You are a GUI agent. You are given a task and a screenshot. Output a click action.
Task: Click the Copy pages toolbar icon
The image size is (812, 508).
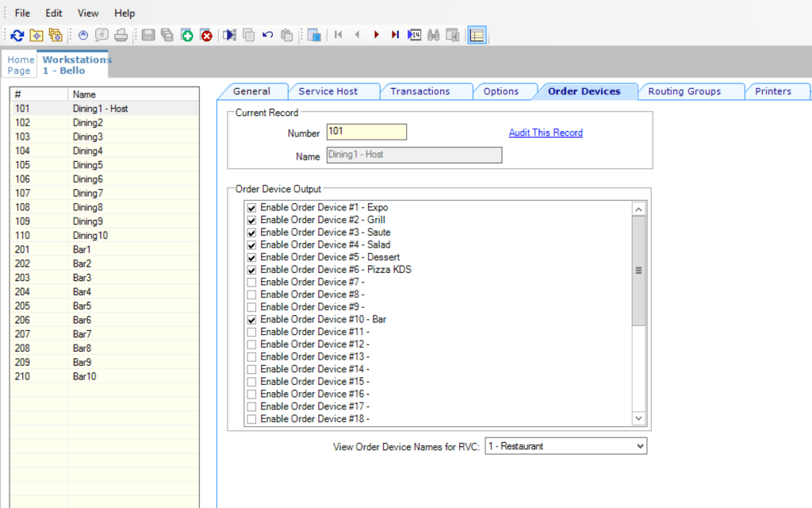pyautogui.click(x=248, y=35)
